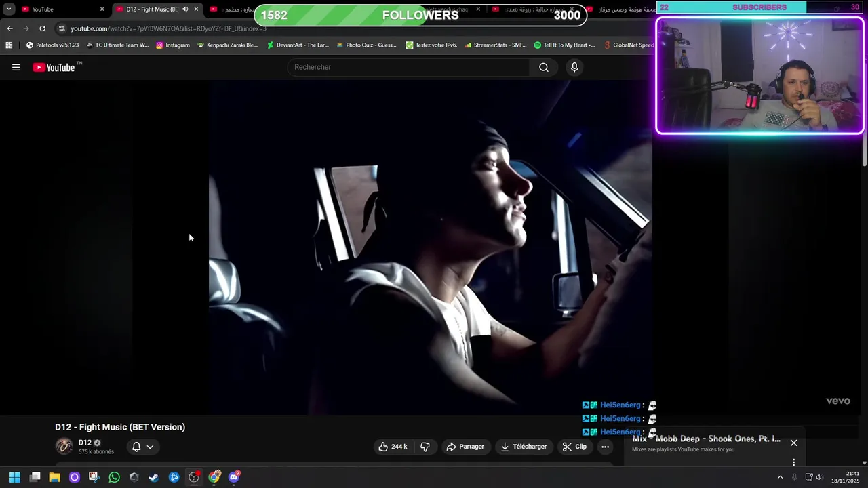This screenshot has height=488, width=868.
Task: Like the video with 244 k thumbs up
Action: [393, 447]
